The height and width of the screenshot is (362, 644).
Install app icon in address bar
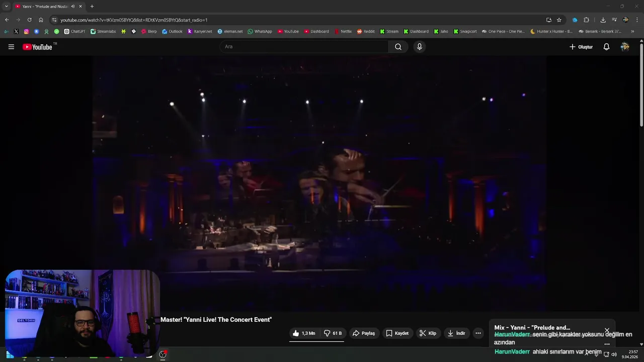coord(549,20)
